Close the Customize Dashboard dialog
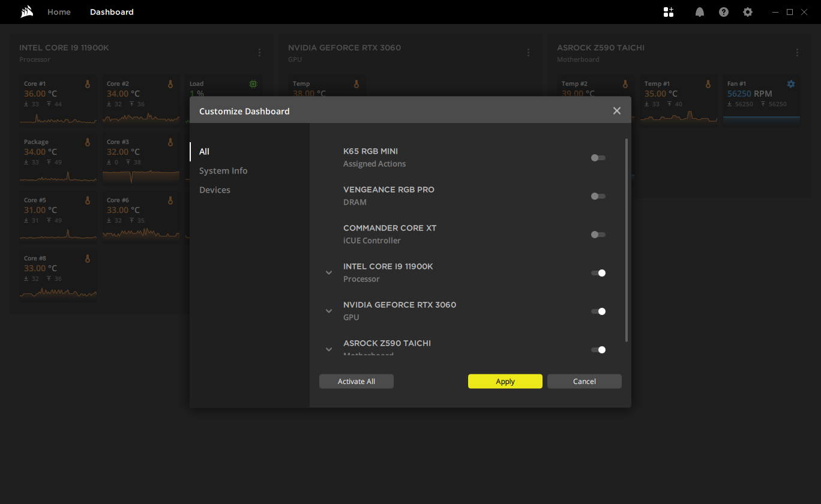 pyautogui.click(x=616, y=111)
